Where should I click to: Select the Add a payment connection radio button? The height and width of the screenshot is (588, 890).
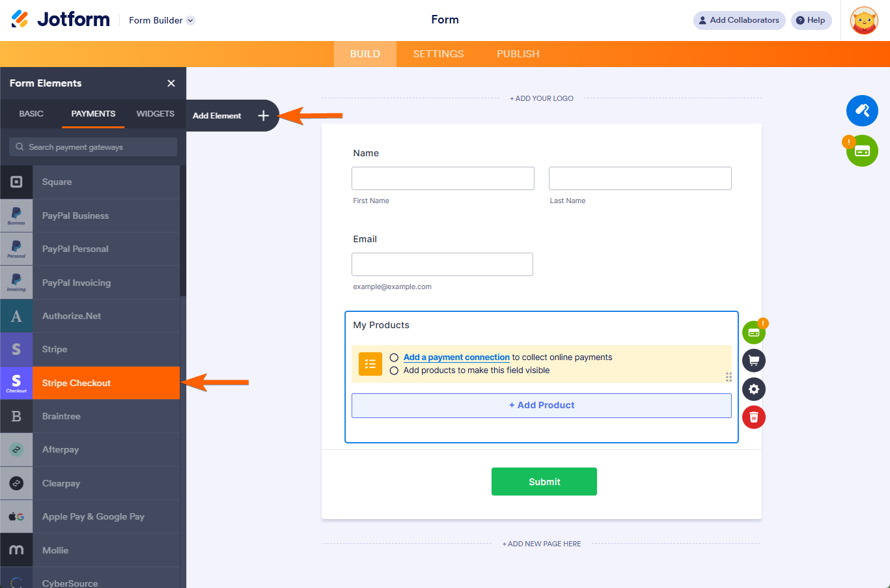point(393,357)
